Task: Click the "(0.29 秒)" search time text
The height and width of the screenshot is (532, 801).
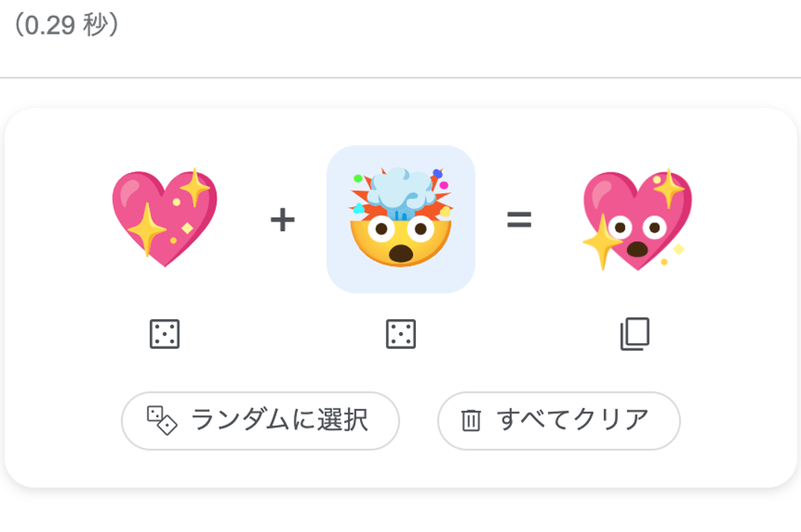Action: (x=65, y=26)
